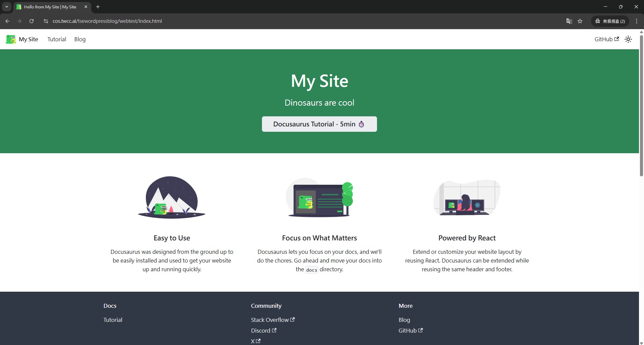Click the scrollbar up arrow

click(x=641, y=32)
